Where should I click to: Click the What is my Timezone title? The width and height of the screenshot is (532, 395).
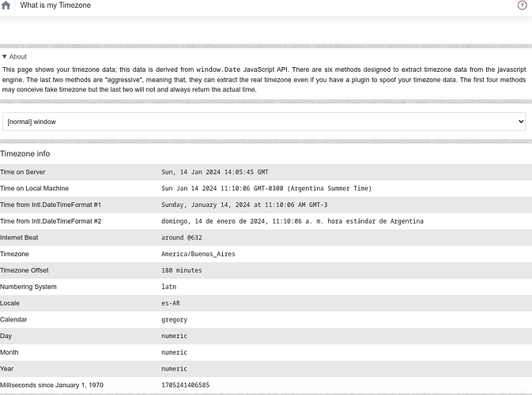click(x=55, y=5)
